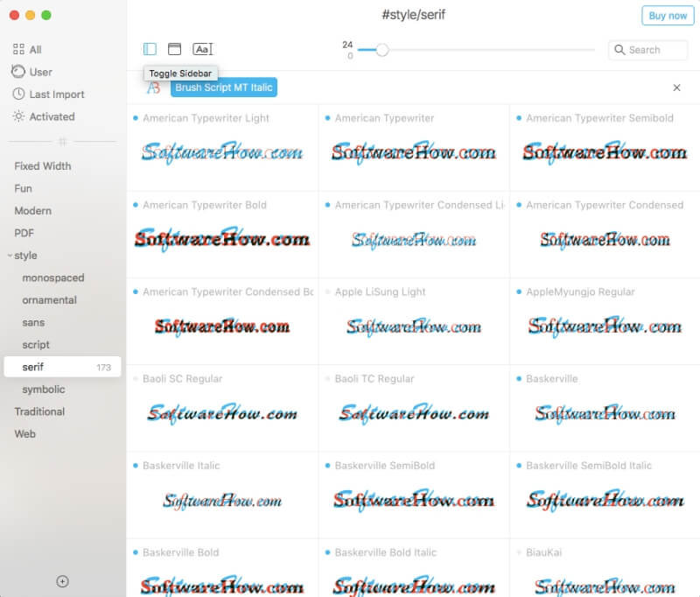The height and width of the screenshot is (597, 700).
Task: Toggle activation of Apple LiSung Light
Action: (x=327, y=292)
